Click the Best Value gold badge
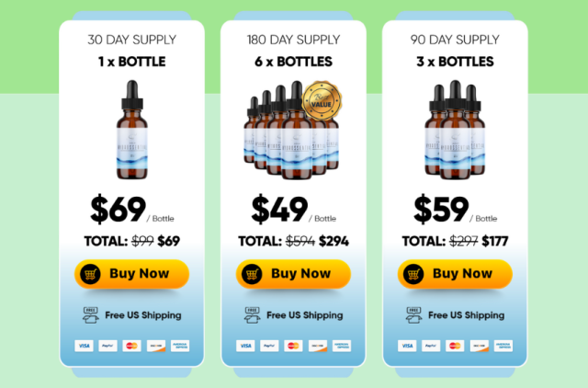This screenshot has width=588, height=388. pos(322,100)
